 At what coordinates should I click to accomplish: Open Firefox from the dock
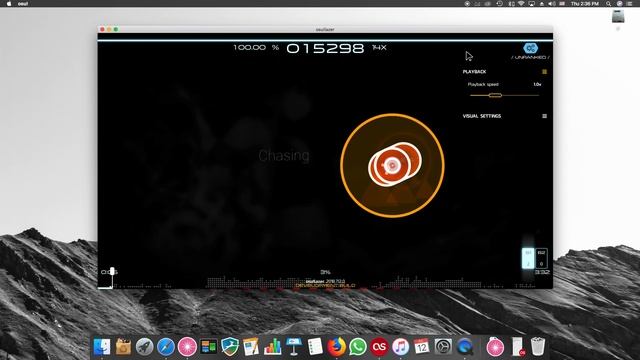pyautogui.click(x=336, y=347)
